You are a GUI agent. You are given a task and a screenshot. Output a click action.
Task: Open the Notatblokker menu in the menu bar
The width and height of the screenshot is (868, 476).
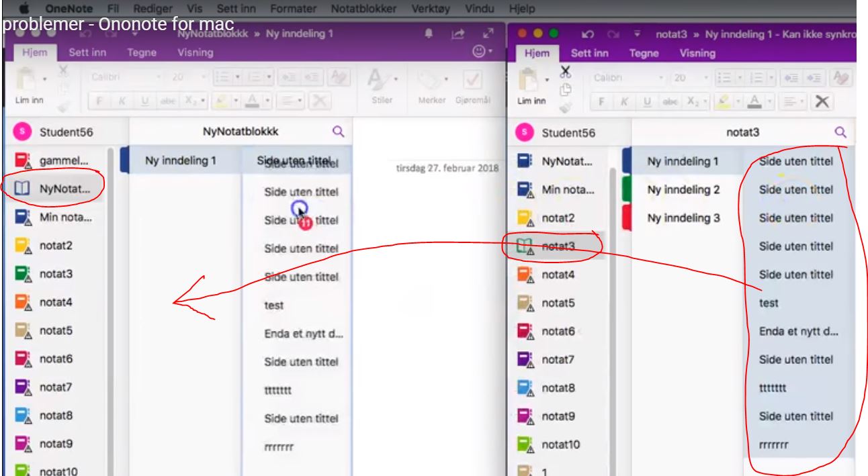(x=362, y=8)
